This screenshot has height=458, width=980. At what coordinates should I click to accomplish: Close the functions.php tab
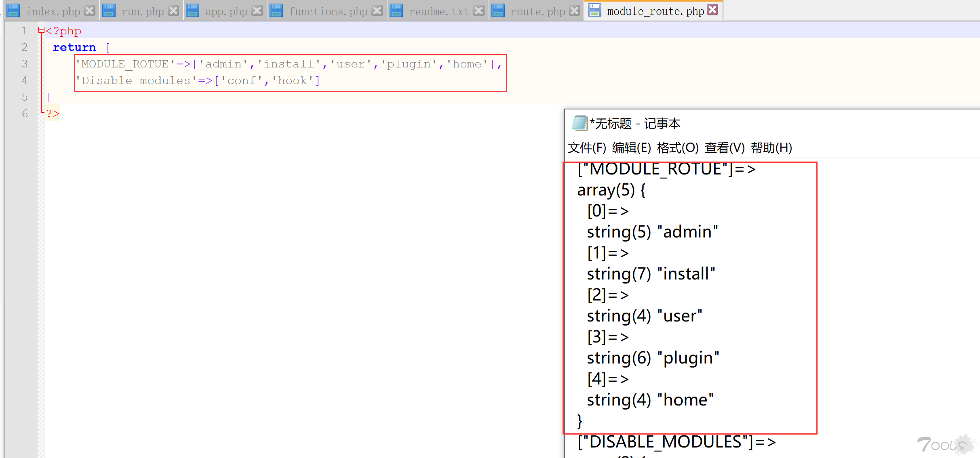tap(377, 11)
